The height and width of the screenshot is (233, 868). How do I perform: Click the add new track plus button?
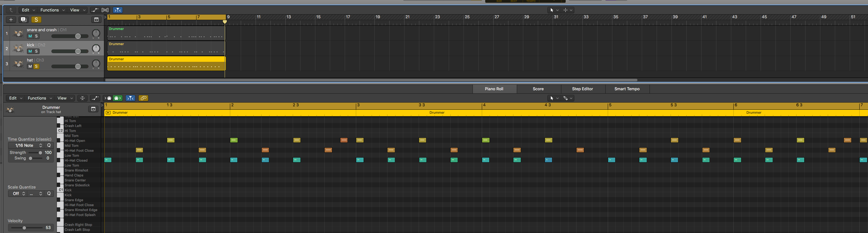11,19
